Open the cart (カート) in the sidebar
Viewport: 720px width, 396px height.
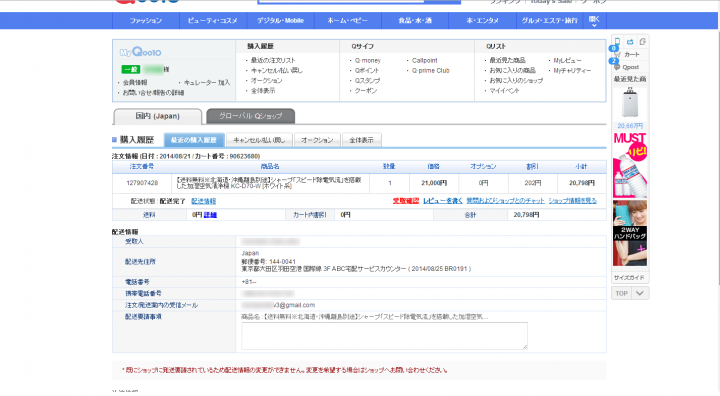[x=631, y=54]
